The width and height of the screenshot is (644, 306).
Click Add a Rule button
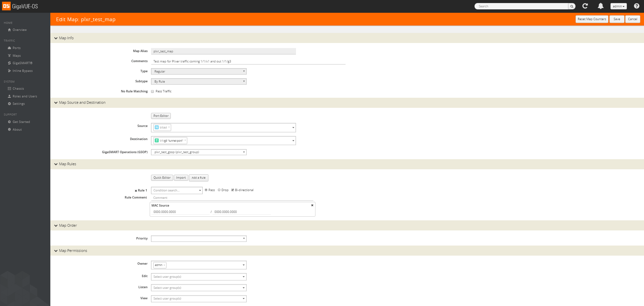pyautogui.click(x=199, y=178)
